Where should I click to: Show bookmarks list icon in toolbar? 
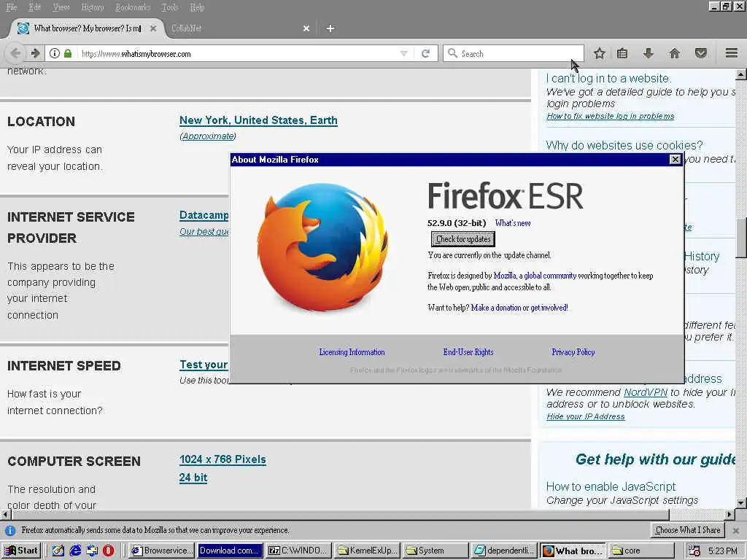pos(622,53)
